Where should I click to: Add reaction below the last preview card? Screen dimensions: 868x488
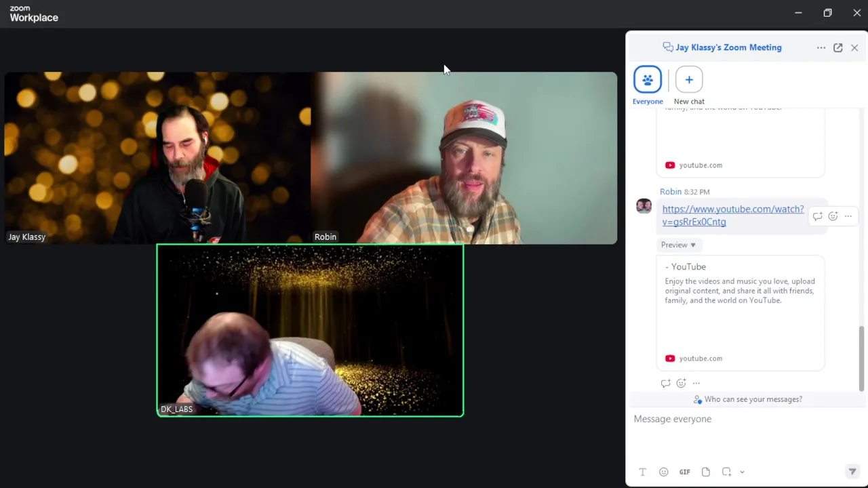click(x=681, y=383)
